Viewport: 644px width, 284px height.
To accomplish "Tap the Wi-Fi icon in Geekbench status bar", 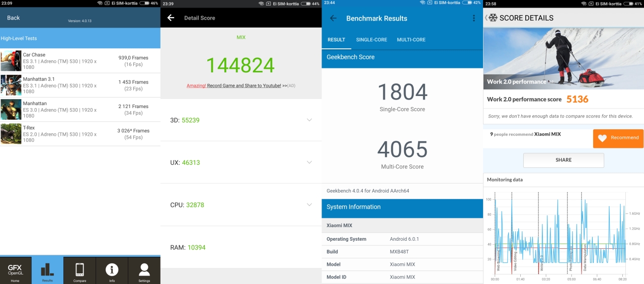I will tap(422, 3).
